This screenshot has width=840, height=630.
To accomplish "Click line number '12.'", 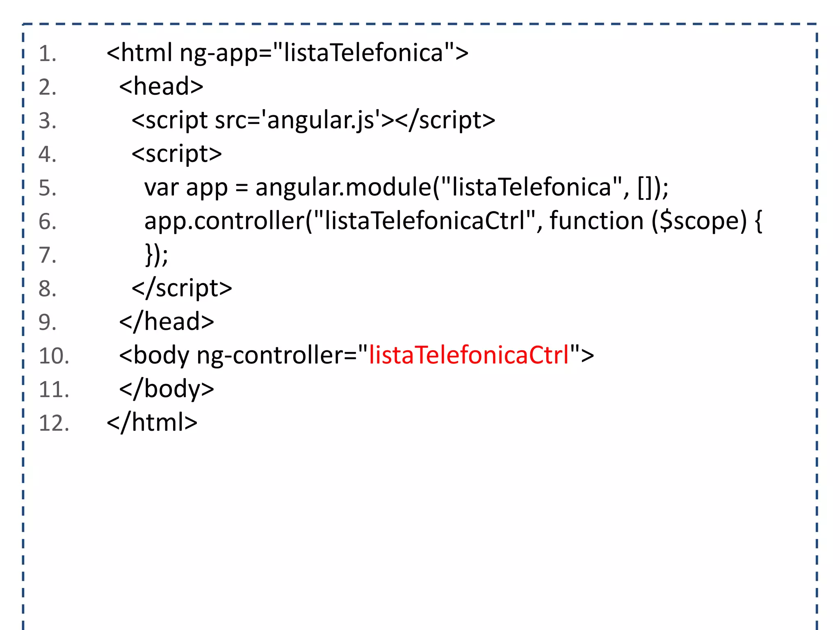I will (x=54, y=423).
